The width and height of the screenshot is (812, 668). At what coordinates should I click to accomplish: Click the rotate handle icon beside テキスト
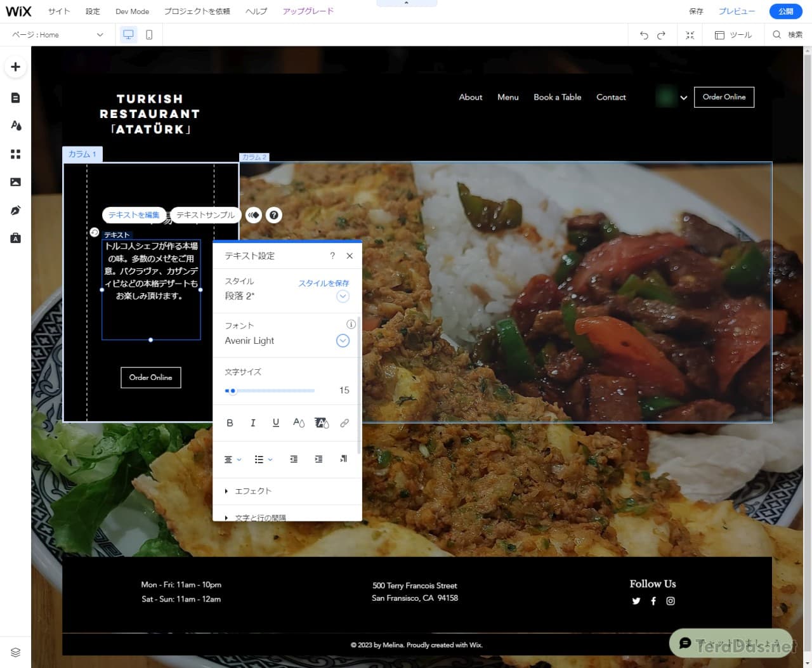[x=94, y=232]
